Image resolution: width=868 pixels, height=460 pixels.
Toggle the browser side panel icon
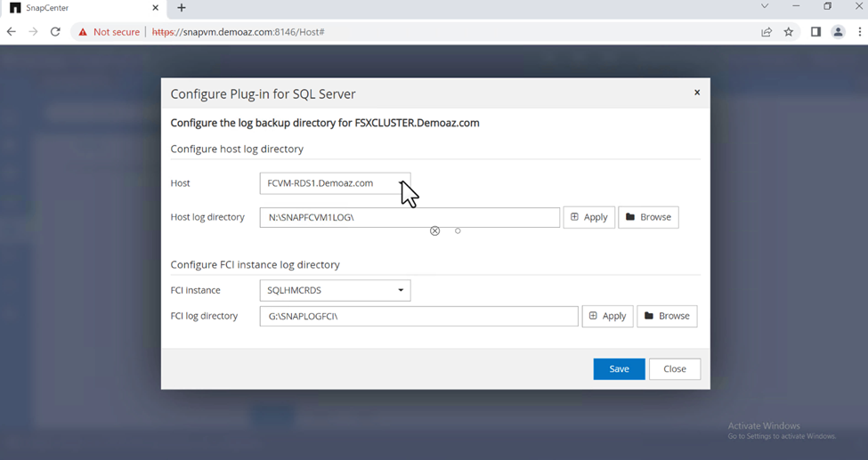815,32
